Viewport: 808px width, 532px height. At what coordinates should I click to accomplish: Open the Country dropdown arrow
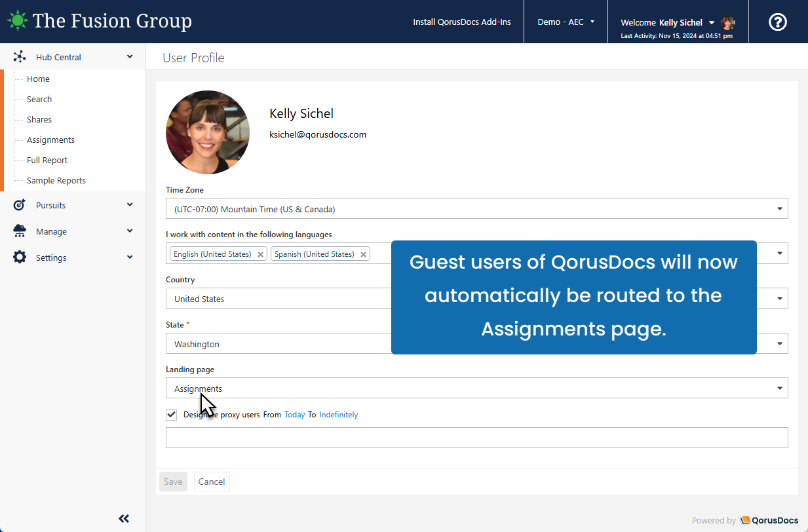[780, 299]
